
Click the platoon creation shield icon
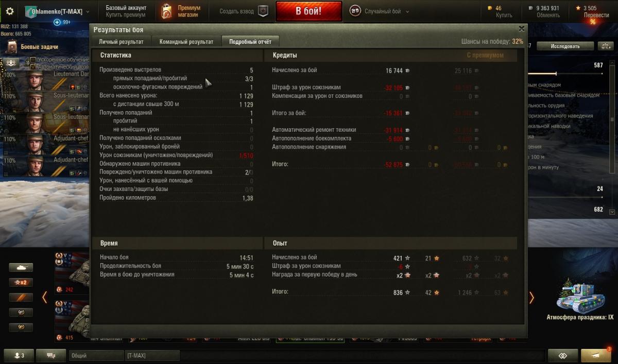pos(263,11)
